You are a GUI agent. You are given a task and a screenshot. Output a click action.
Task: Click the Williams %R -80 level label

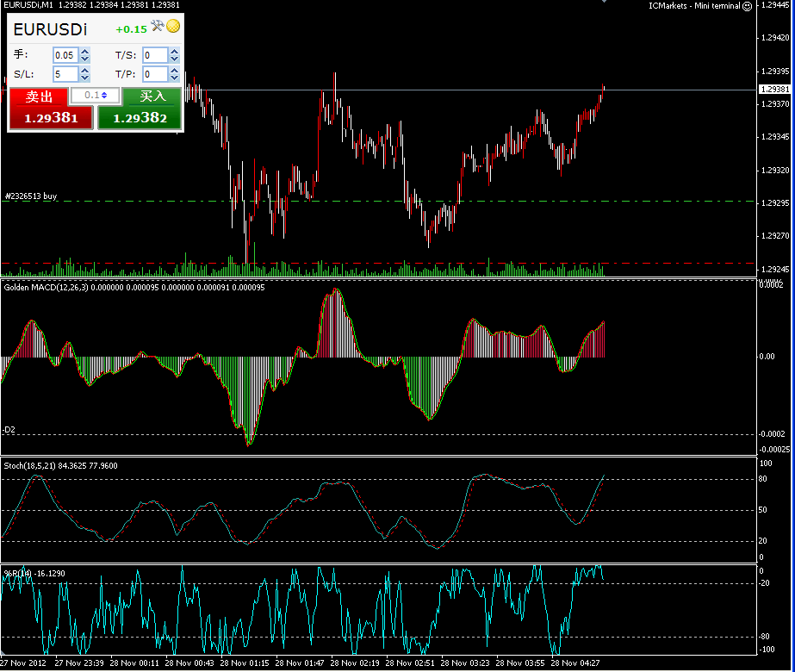click(764, 637)
